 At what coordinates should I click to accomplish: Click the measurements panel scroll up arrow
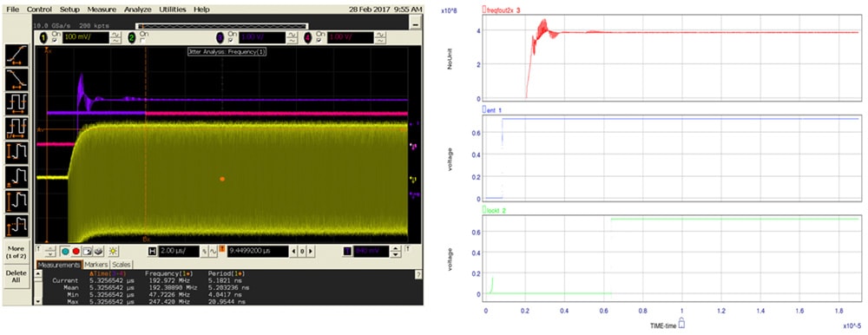[x=38, y=273]
